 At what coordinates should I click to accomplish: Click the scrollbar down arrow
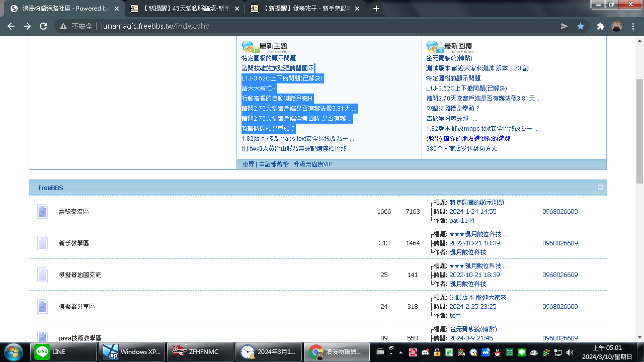640,337
